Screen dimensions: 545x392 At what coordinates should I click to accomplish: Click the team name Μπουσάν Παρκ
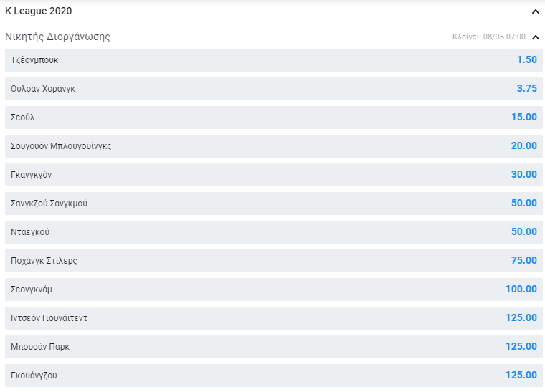pos(40,347)
